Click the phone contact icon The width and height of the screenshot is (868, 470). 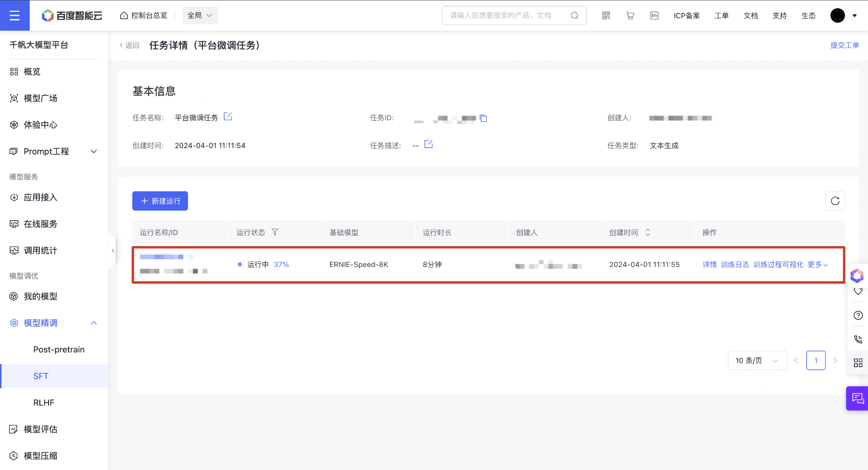(x=858, y=339)
